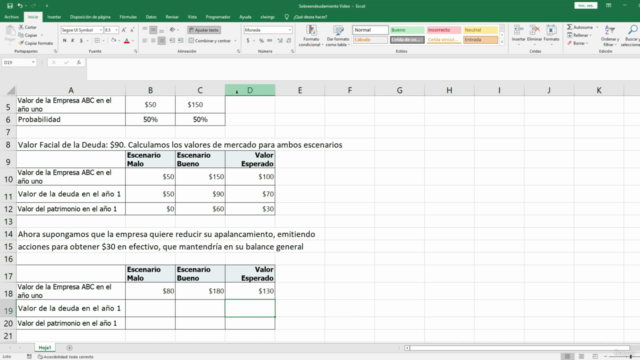Toggle middle vertical alignment
Viewport: 640px width, 360px height.
coord(153,30)
